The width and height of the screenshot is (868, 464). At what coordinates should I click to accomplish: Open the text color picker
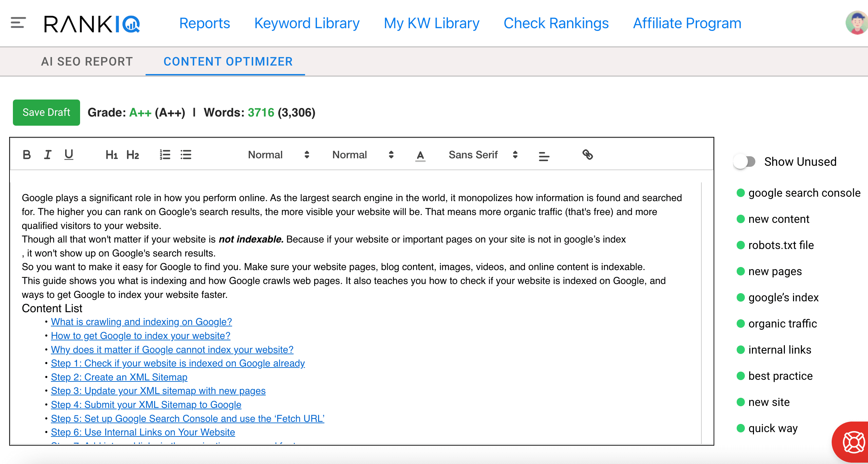pos(420,155)
